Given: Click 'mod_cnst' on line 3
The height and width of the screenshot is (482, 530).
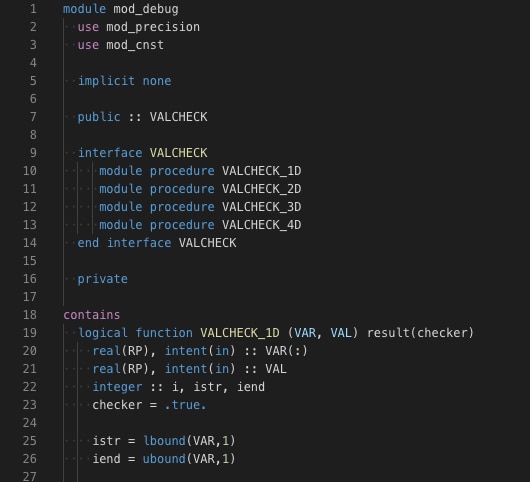Looking at the screenshot, I should [x=135, y=45].
